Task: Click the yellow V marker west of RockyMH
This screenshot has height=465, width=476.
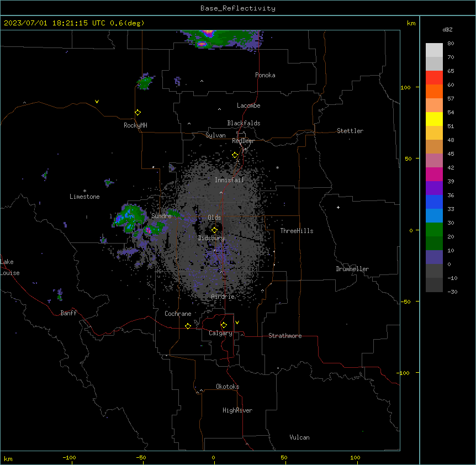Action: coord(97,102)
